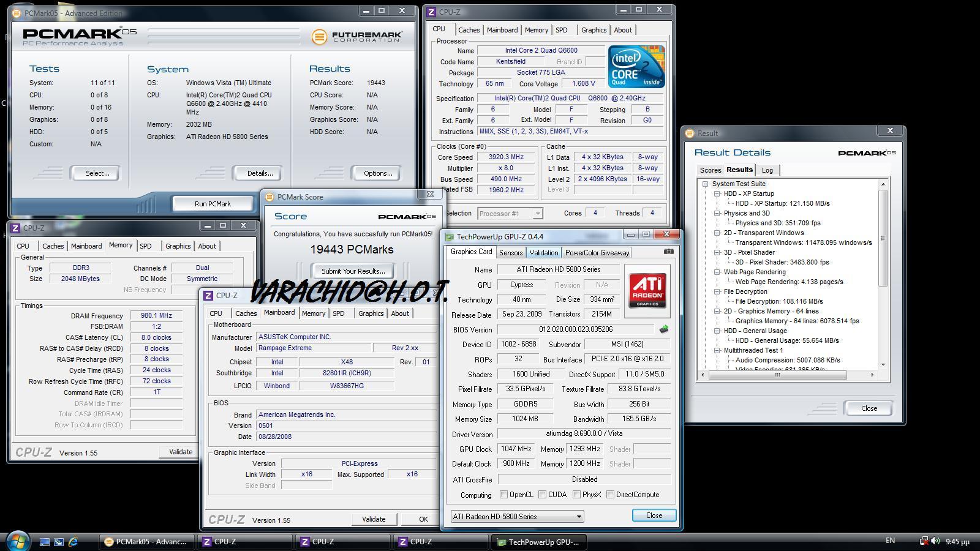Screen dimensions: 980x551
Task: Click the GPU-Z Close button
Action: coord(654,515)
